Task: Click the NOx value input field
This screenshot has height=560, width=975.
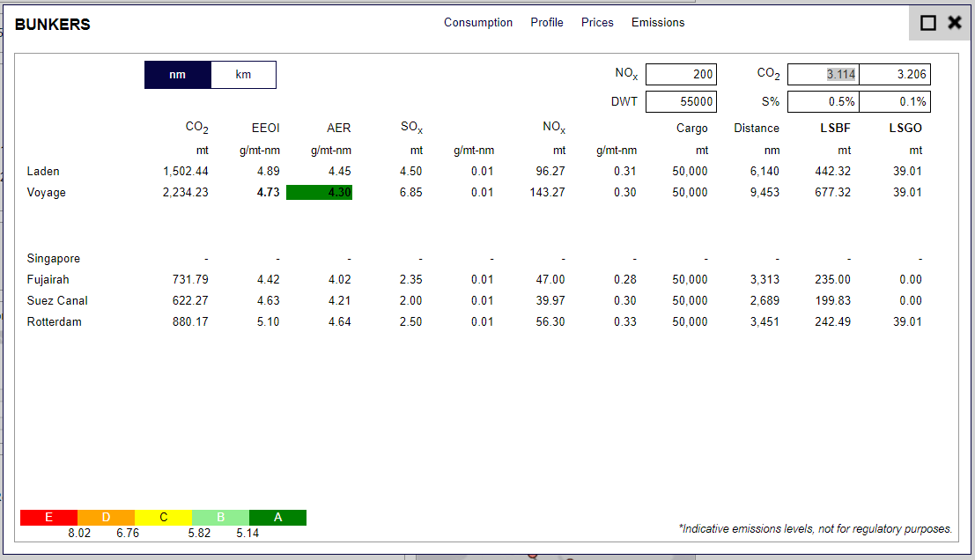Action: coord(681,75)
